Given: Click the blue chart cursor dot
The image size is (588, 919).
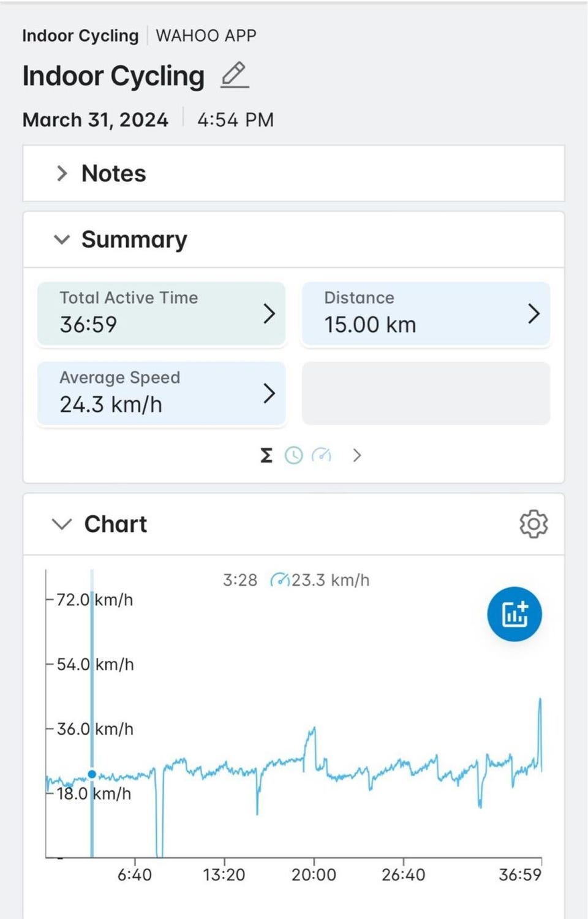Looking at the screenshot, I should pos(92,774).
